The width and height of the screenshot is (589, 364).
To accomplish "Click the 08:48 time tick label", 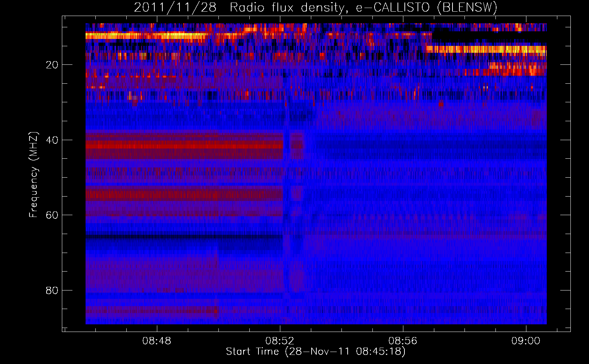I will pos(157,341).
